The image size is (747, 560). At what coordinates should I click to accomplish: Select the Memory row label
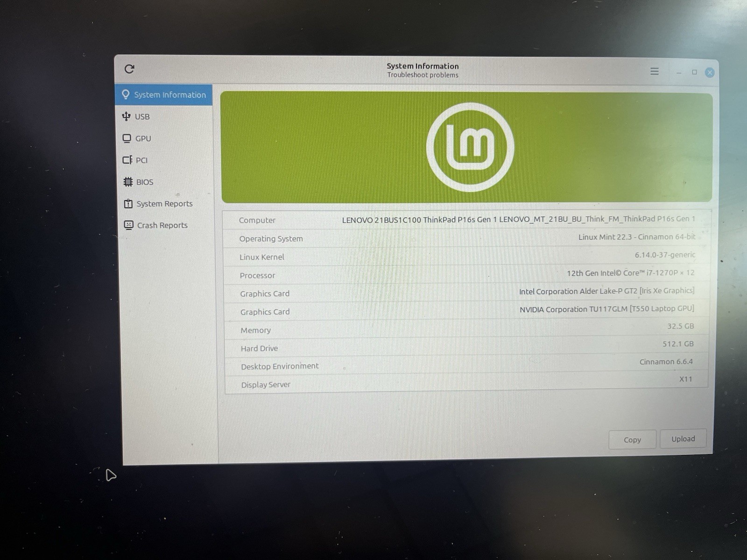255,330
